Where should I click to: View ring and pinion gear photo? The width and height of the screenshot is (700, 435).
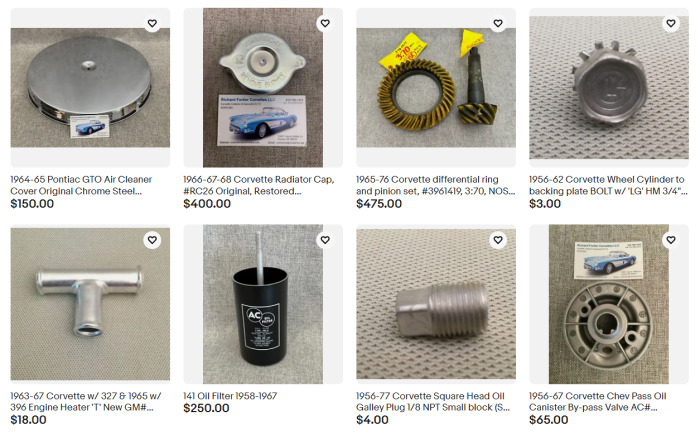coord(436,88)
